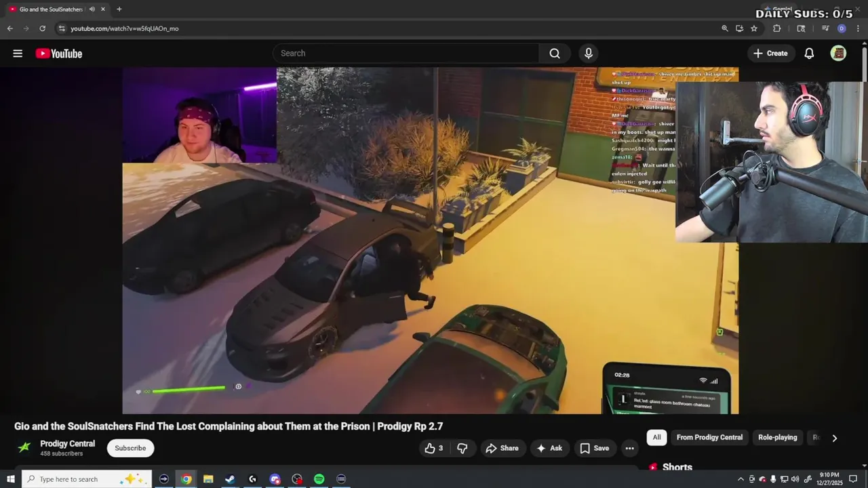Image resolution: width=868 pixels, height=488 pixels.
Task: Save the video to a playlist
Action: pos(595,448)
